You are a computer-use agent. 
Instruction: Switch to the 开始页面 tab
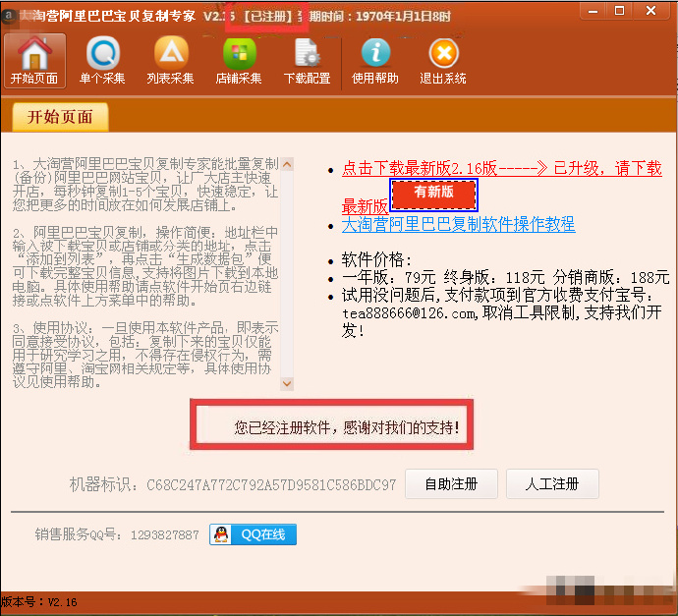(60, 117)
